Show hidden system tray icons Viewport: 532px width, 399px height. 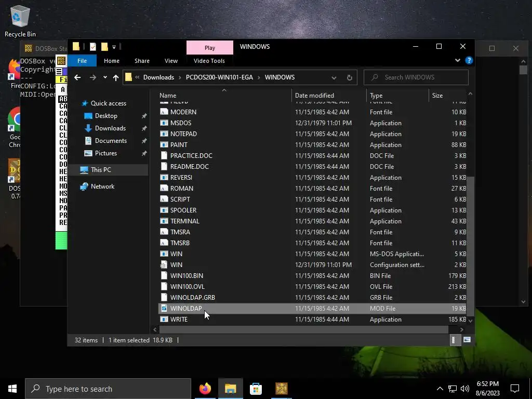440,389
